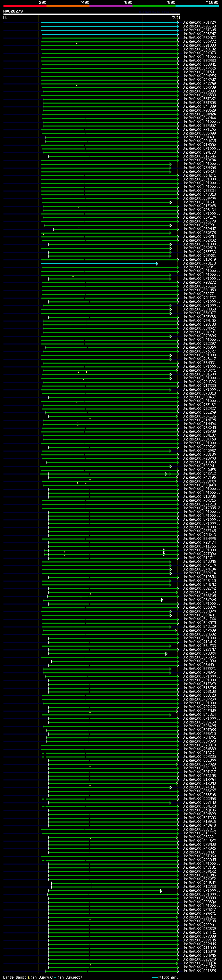Select hit label UniRef100_A5BL32
Image resolution: width=222 pixels, height=980 pixels.
pyautogui.click(x=199, y=49)
